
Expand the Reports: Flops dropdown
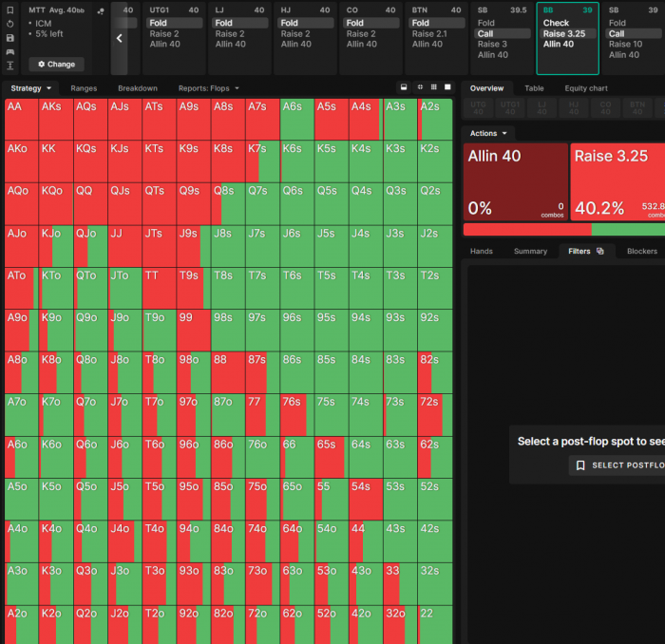[x=209, y=88]
